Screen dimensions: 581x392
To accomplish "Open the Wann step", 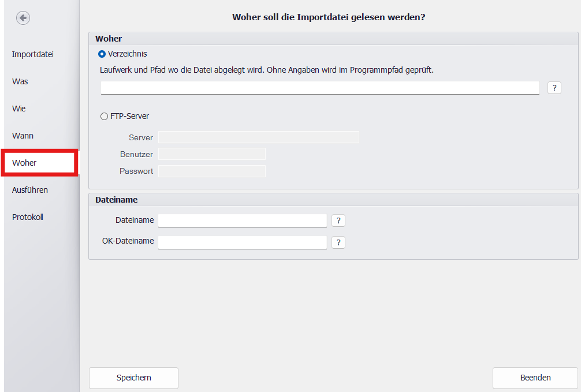I will (x=23, y=136).
